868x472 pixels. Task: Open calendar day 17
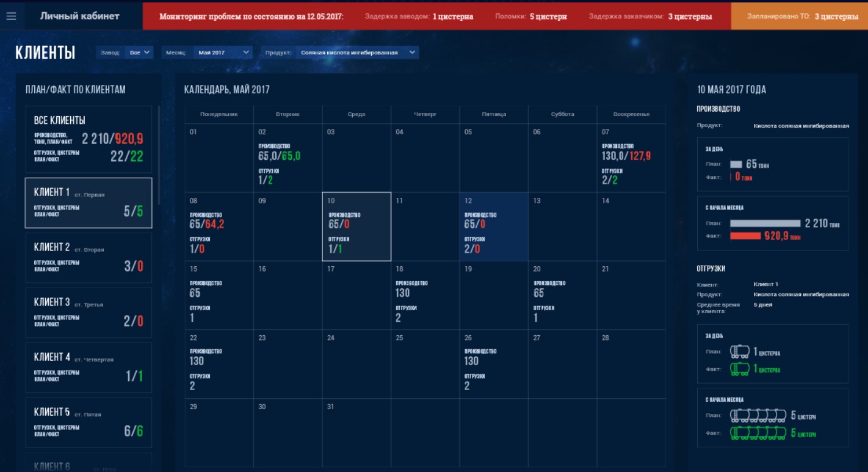(356, 296)
